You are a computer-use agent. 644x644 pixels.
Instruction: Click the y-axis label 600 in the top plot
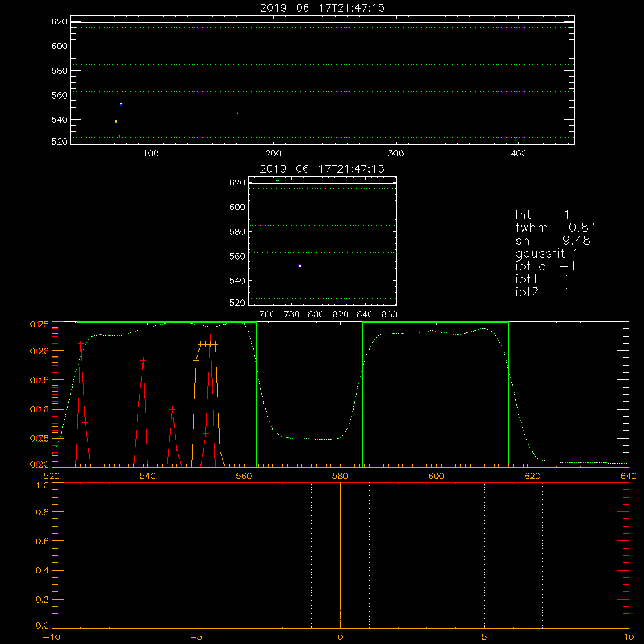[x=59, y=46]
